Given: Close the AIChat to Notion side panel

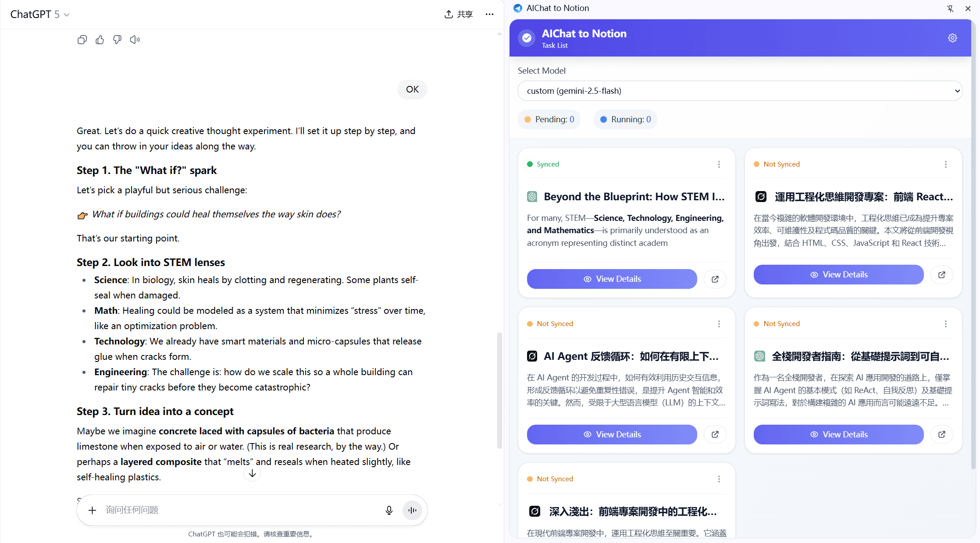Looking at the screenshot, I should (x=968, y=8).
